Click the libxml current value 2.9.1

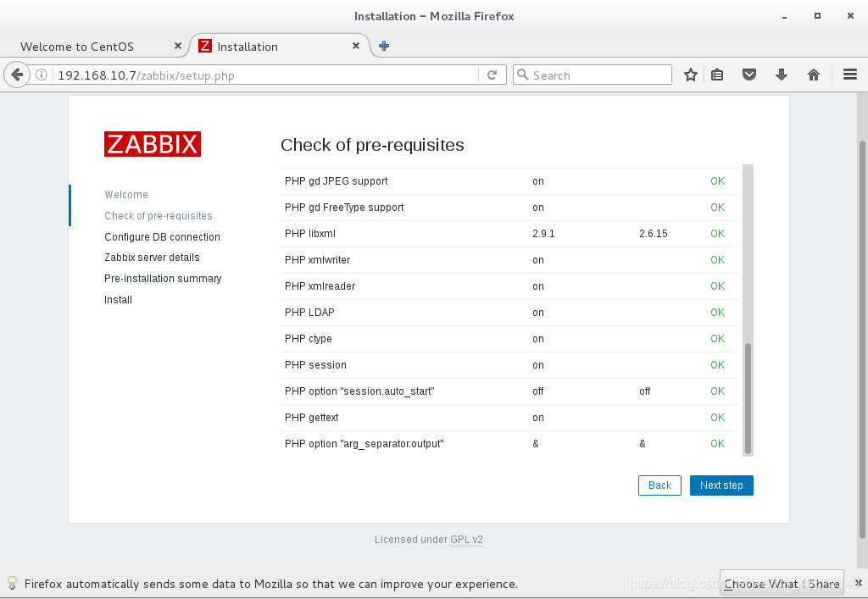pyautogui.click(x=543, y=233)
